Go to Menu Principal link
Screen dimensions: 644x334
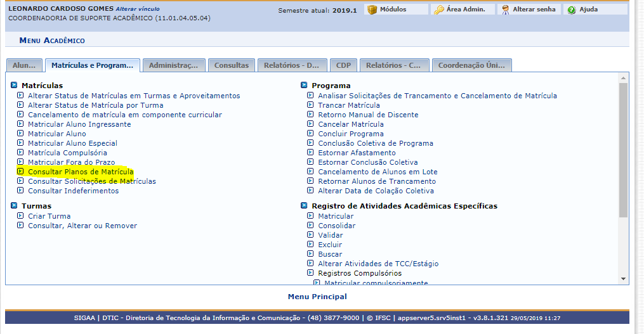coord(317,296)
